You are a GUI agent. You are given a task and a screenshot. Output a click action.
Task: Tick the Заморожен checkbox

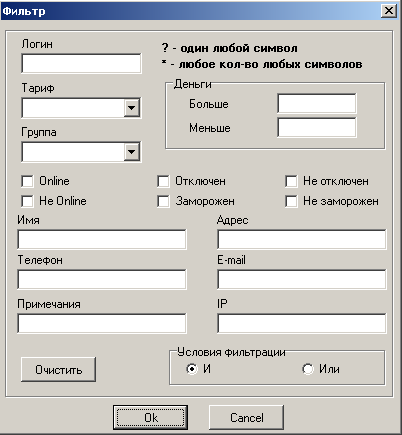coord(163,201)
